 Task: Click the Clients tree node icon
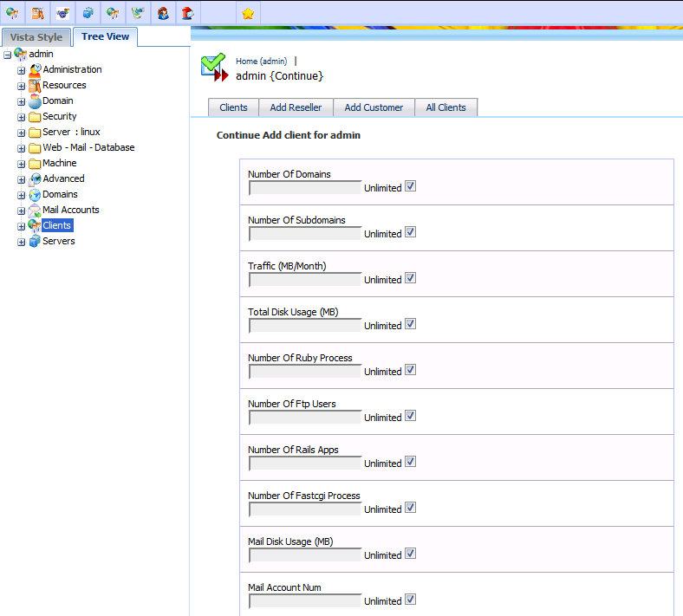click(35, 225)
